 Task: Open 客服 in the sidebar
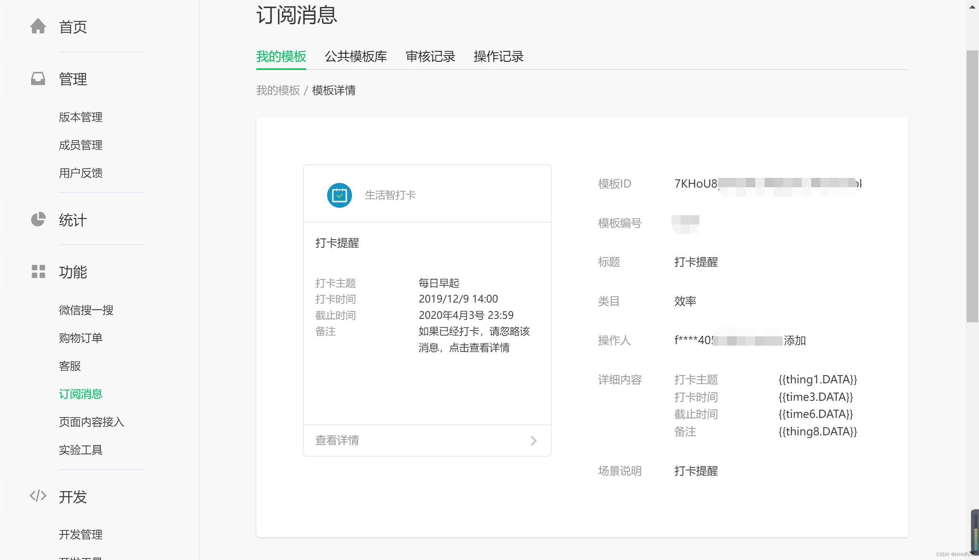tap(70, 366)
